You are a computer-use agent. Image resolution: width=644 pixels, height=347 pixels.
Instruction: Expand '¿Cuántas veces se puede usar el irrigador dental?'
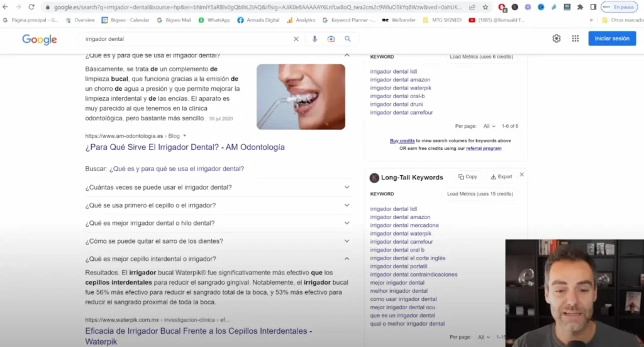218,187
